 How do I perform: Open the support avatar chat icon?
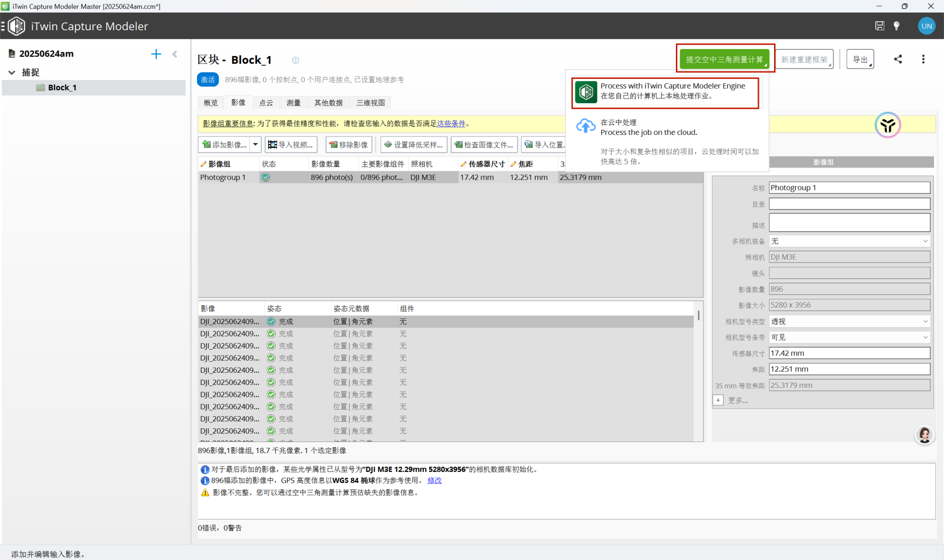coord(925,435)
